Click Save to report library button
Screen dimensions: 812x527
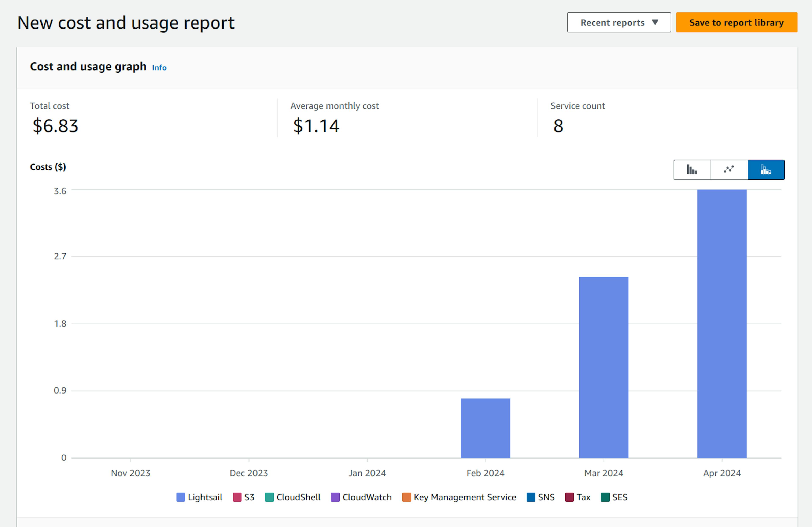[737, 23]
